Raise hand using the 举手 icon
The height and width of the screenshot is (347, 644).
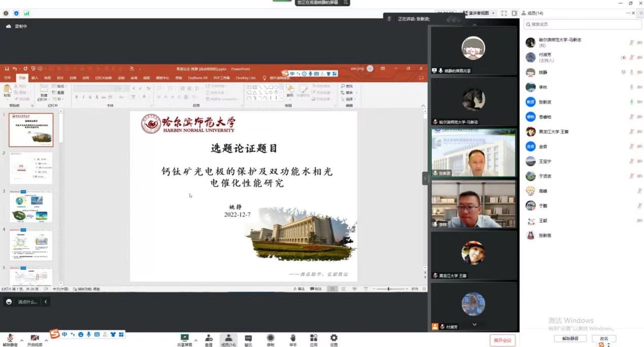[293, 338]
